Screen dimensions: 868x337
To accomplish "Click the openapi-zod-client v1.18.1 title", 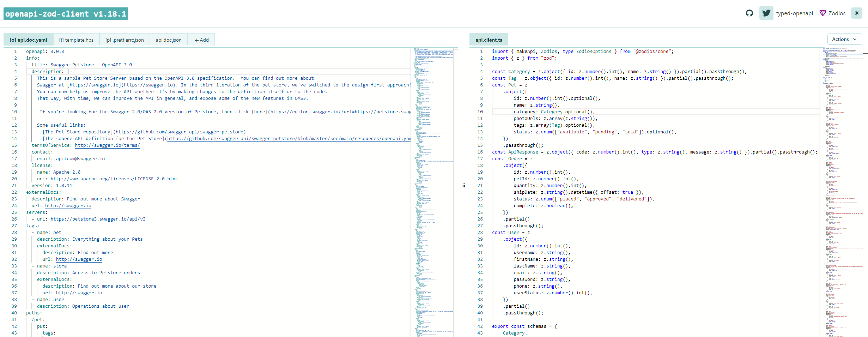I will click(66, 14).
